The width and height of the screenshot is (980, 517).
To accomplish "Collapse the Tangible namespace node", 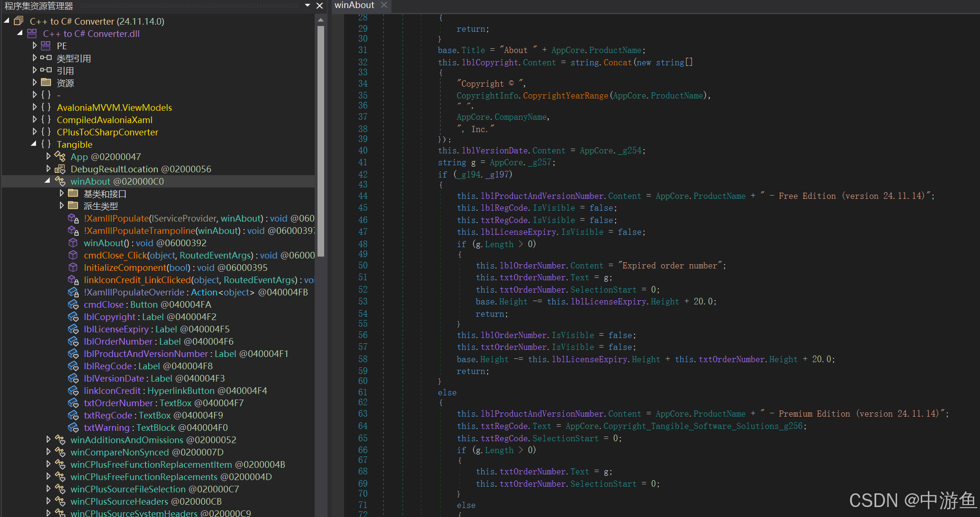I will [34, 144].
